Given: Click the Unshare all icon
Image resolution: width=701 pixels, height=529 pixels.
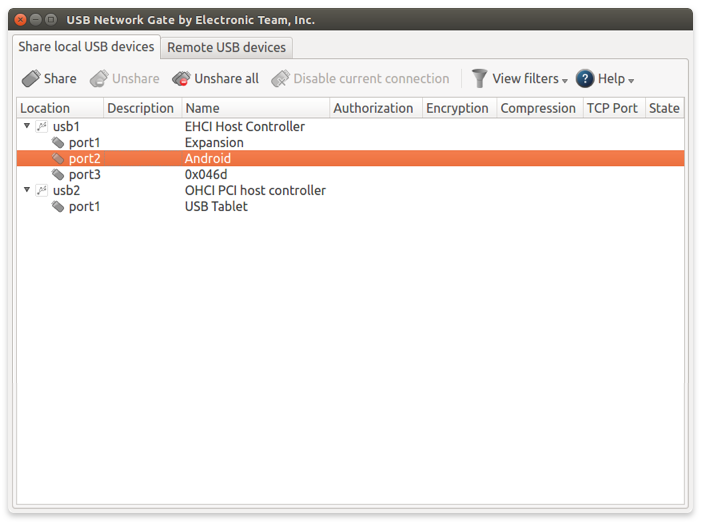Looking at the screenshot, I should (181, 79).
